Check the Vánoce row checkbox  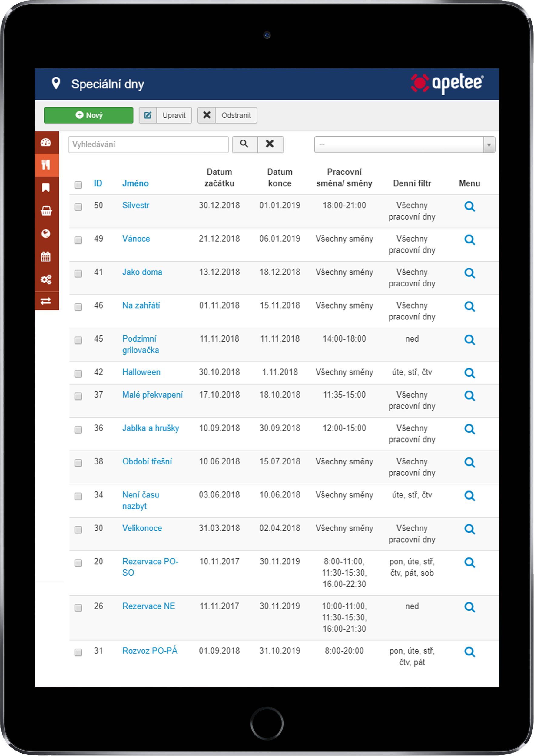pyautogui.click(x=78, y=240)
